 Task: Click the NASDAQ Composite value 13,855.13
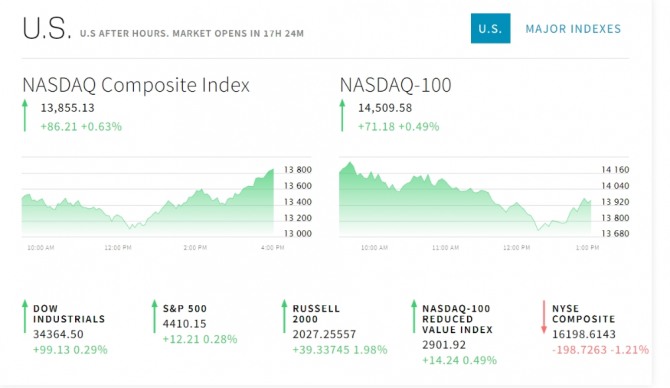click(x=68, y=108)
